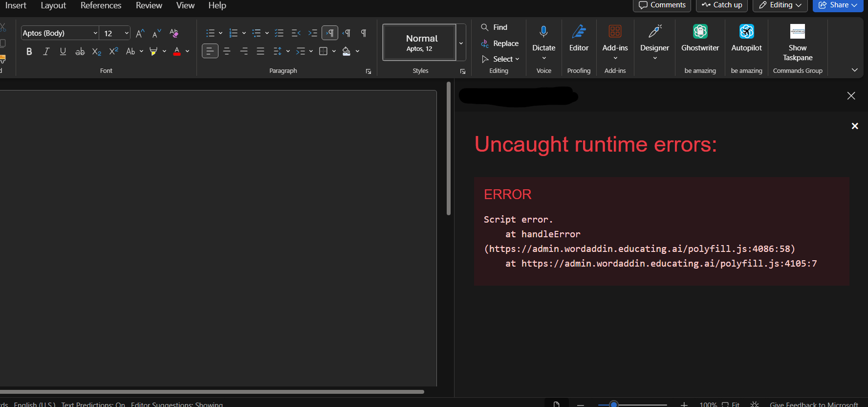868x407 pixels.
Task: Click the Checklist icon
Action: [279, 33]
